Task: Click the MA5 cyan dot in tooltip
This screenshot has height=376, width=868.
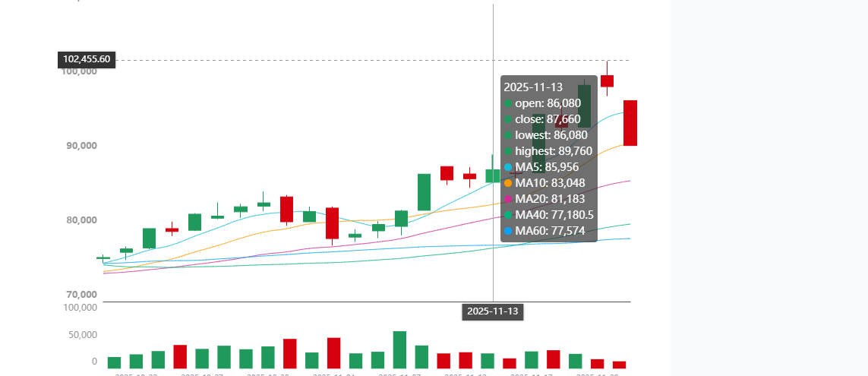Action: (508, 167)
